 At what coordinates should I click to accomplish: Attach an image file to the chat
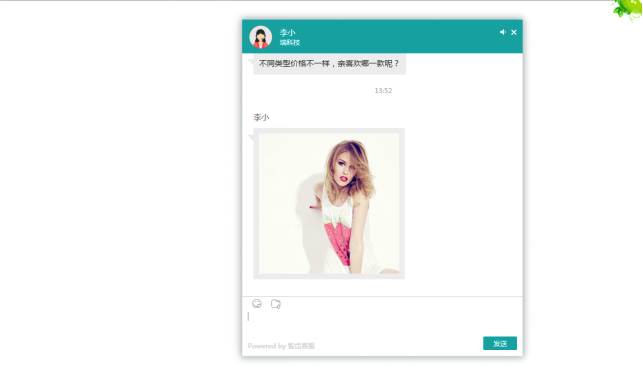pyautogui.click(x=276, y=304)
